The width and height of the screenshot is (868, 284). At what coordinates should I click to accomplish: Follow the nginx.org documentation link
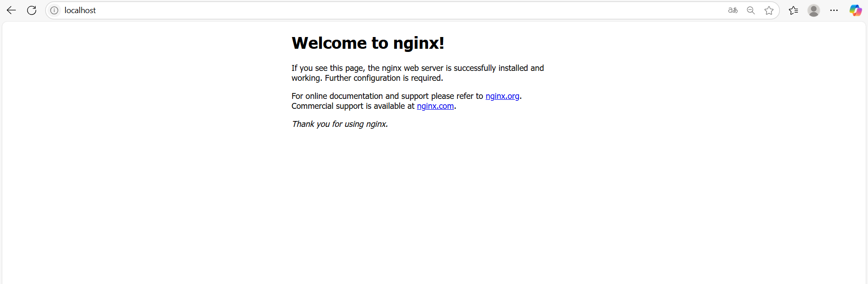502,96
